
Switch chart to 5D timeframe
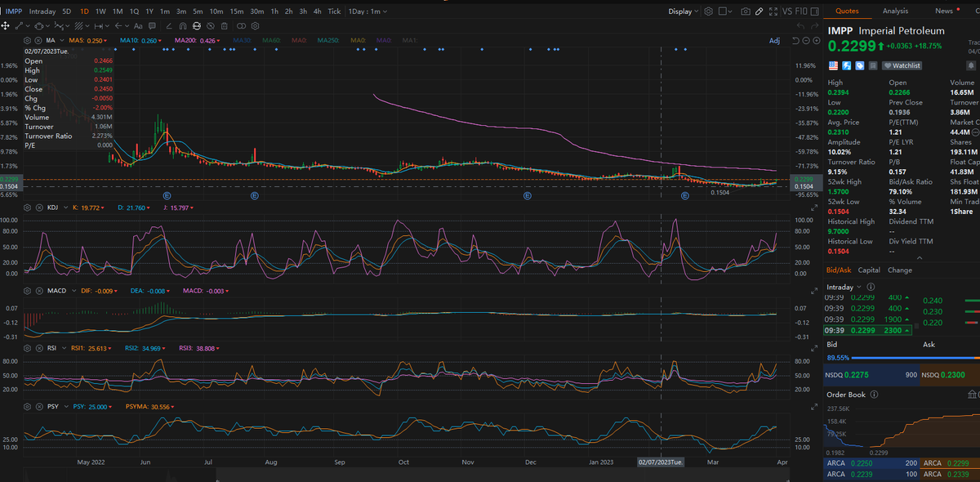pyautogui.click(x=66, y=11)
